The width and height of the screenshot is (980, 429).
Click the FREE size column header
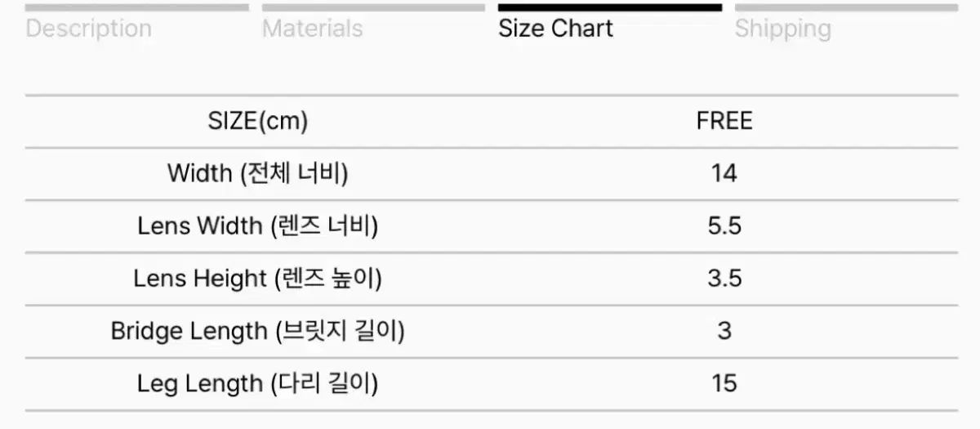point(724,122)
